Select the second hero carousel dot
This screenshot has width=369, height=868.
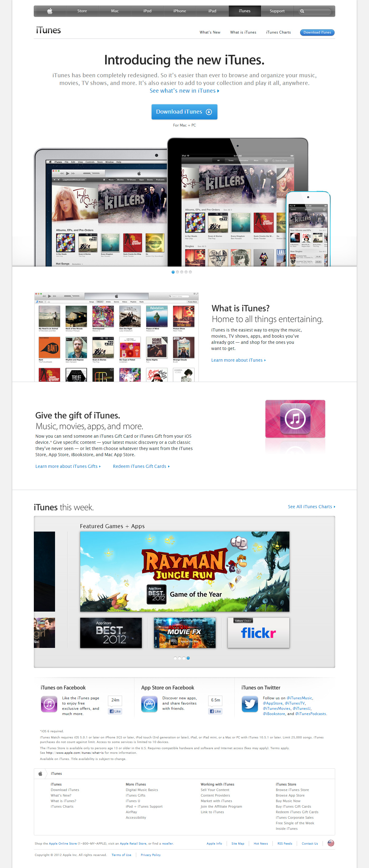pos(177,272)
